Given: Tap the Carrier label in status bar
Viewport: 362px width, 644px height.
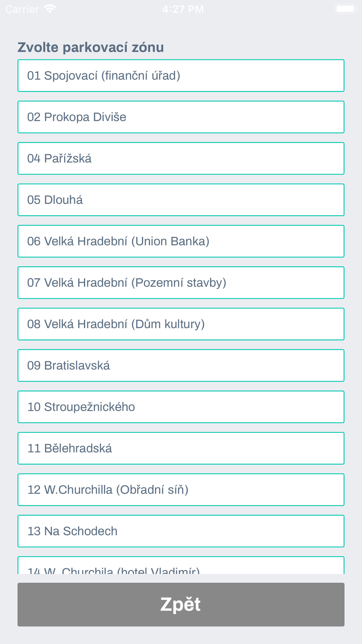Looking at the screenshot, I should pyautogui.click(x=22, y=9).
